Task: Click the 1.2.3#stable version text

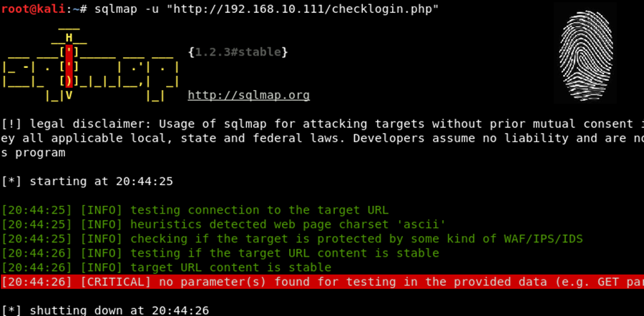Action: [x=238, y=52]
